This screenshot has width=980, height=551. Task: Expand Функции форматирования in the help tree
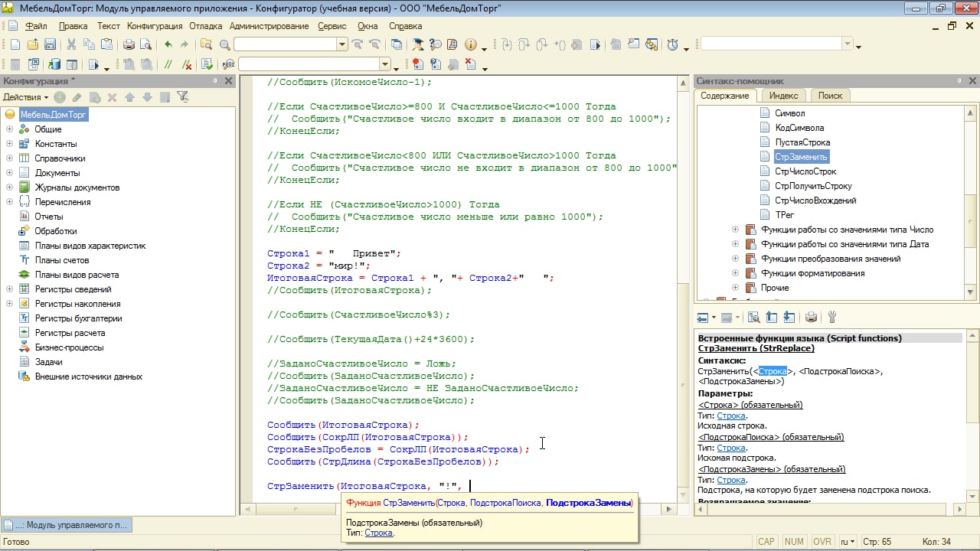click(735, 273)
